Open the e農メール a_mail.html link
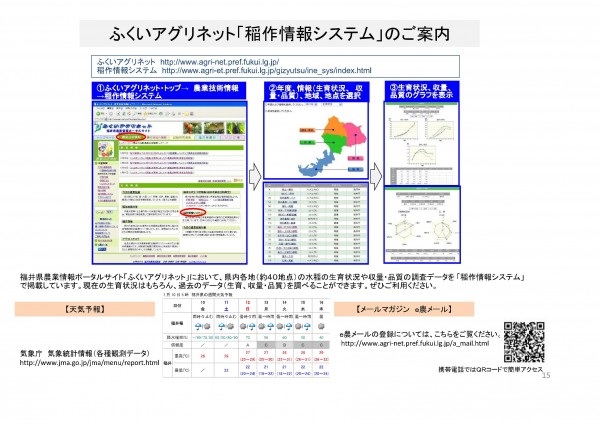 pyautogui.click(x=415, y=343)
